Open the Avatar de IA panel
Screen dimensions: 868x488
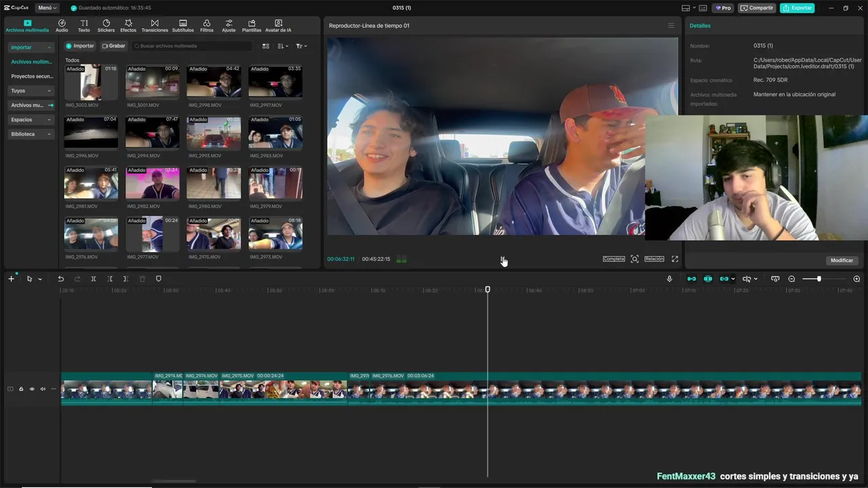pyautogui.click(x=278, y=26)
